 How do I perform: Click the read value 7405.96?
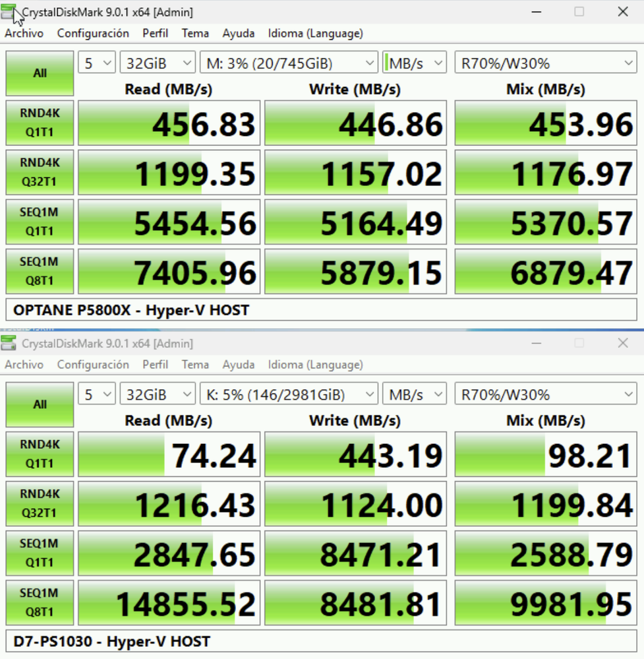point(169,272)
